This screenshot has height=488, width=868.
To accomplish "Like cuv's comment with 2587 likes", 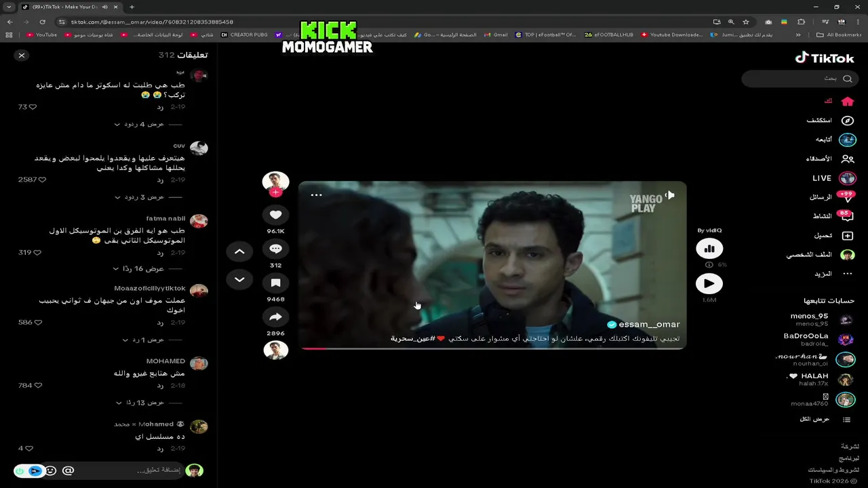I will [x=42, y=180].
